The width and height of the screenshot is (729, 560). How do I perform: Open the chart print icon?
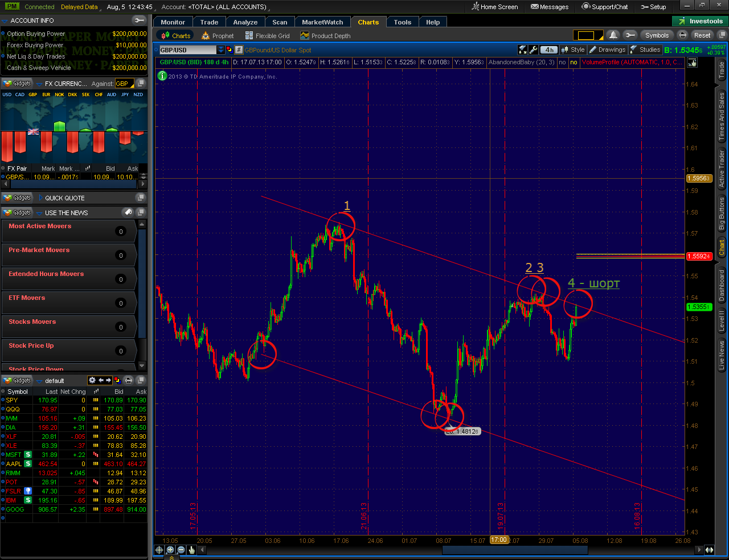(x=683, y=35)
